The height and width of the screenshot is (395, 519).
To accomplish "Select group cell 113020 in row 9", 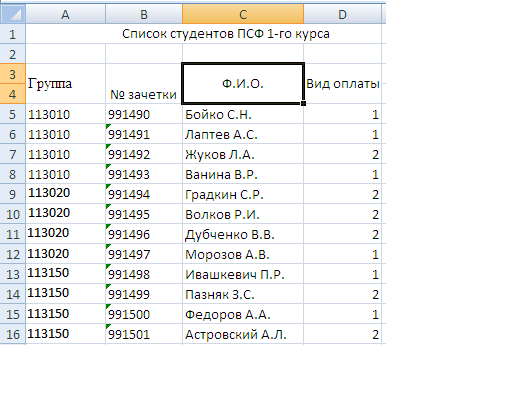I will 65,194.
